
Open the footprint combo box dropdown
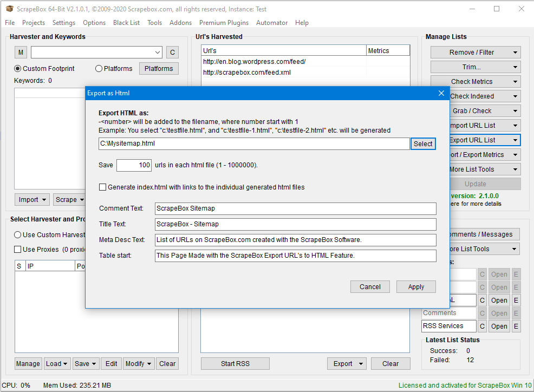pyautogui.click(x=158, y=53)
